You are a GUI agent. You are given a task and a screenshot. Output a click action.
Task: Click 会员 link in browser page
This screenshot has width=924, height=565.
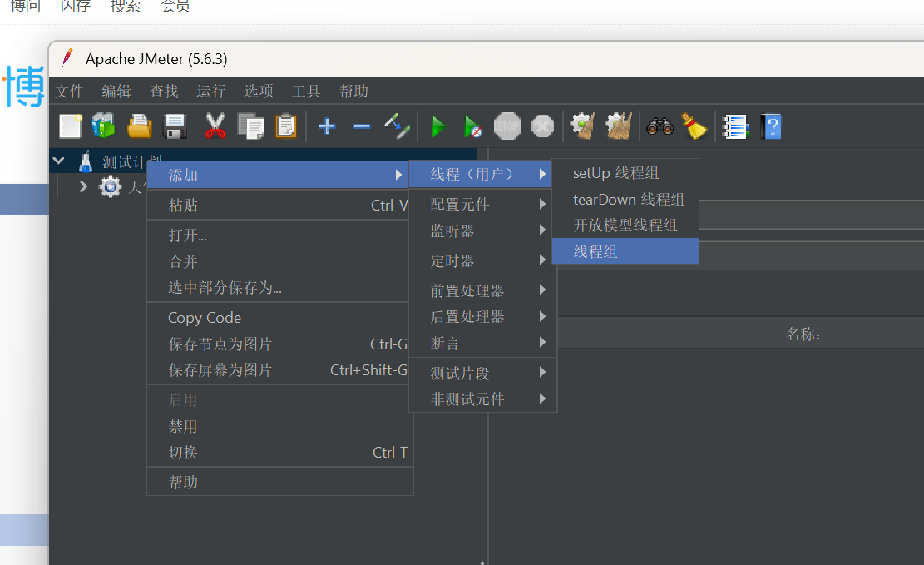click(175, 6)
